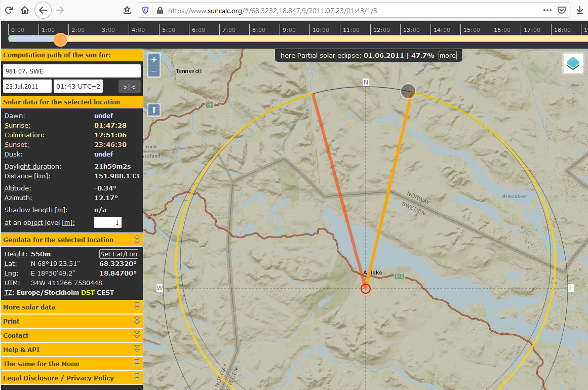Expand the Contact section
The height and width of the screenshot is (390, 588).
coord(71,336)
